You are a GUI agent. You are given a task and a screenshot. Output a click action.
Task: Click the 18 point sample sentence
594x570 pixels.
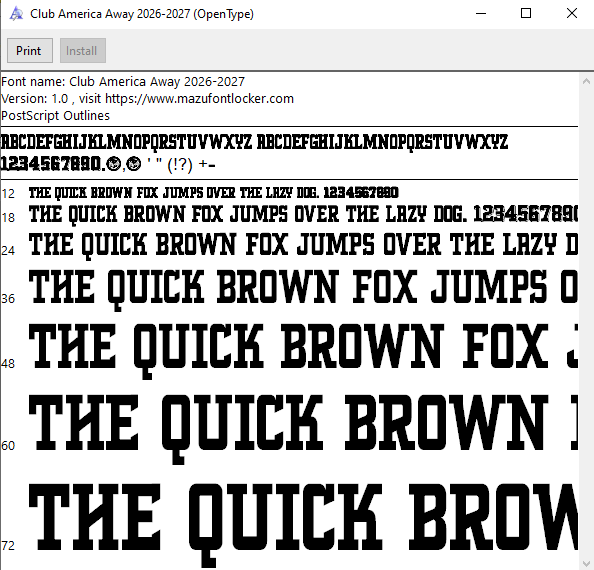point(303,215)
